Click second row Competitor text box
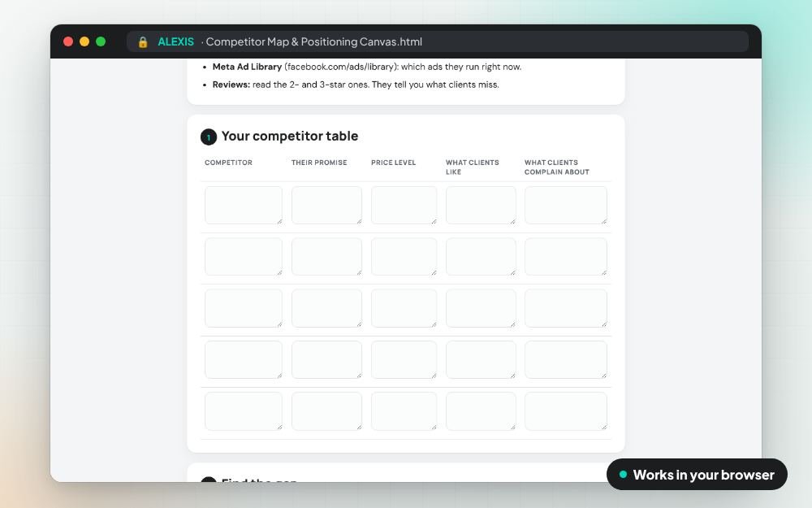The width and height of the screenshot is (812, 508). (x=244, y=257)
